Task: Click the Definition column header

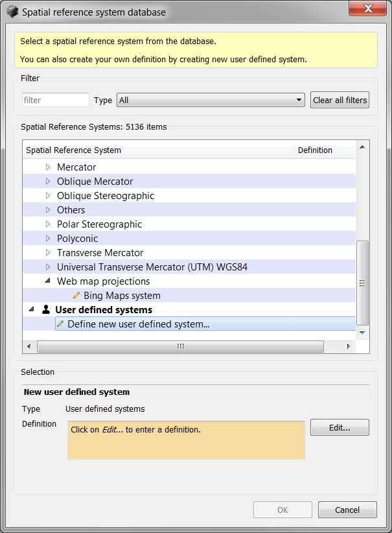Action: pyautogui.click(x=325, y=150)
